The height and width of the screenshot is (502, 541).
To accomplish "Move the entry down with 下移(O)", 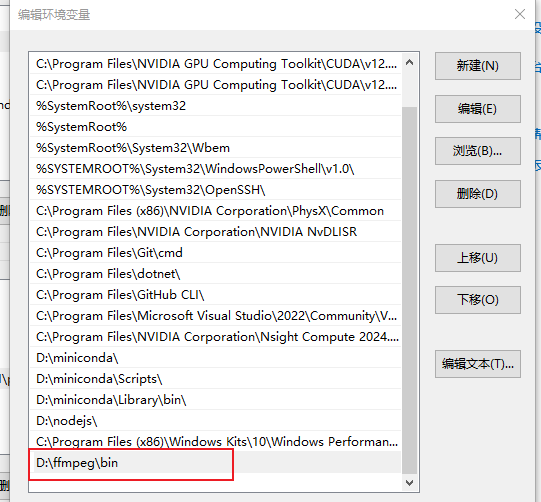I will click(478, 300).
